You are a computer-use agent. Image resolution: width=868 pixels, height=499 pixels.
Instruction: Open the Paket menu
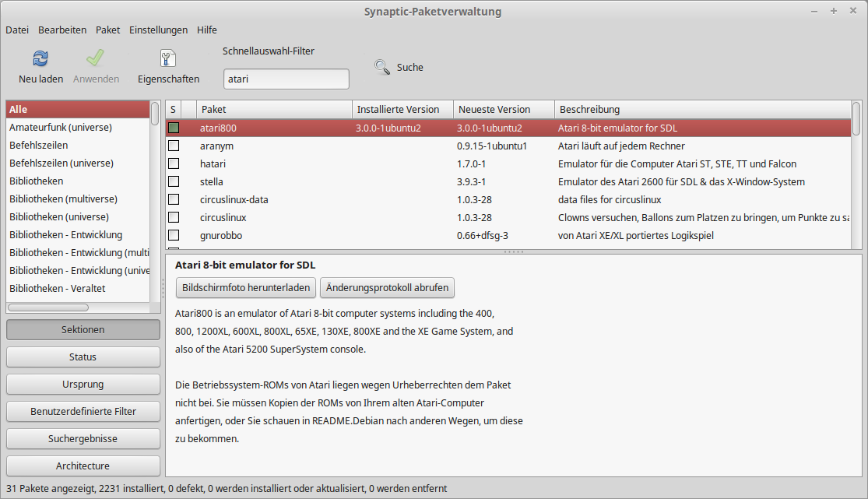(107, 30)
